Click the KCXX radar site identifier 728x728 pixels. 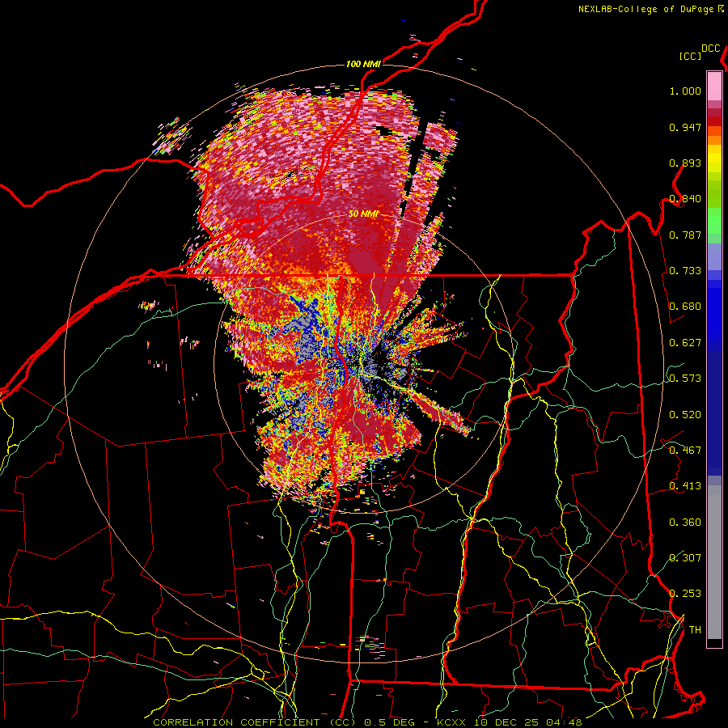[453, 722]
